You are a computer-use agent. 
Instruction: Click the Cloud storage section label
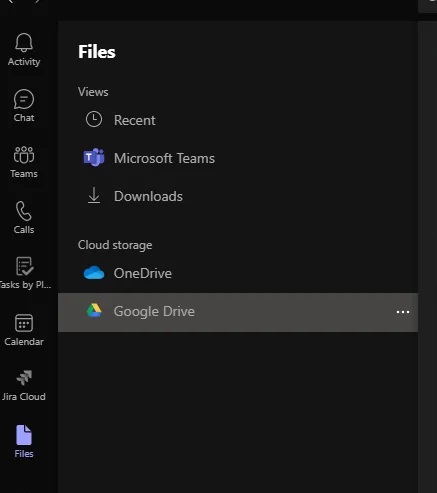[115, 245]
